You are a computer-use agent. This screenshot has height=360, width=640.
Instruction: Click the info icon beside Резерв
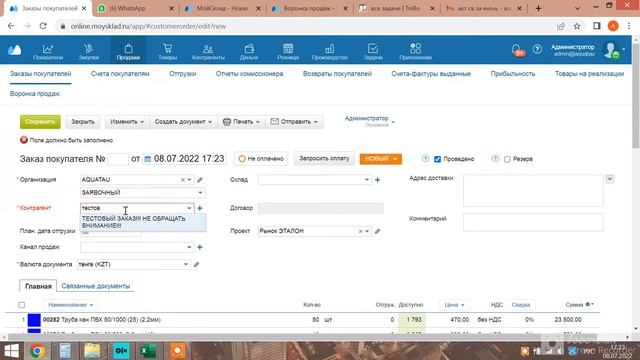click(495, 158)
